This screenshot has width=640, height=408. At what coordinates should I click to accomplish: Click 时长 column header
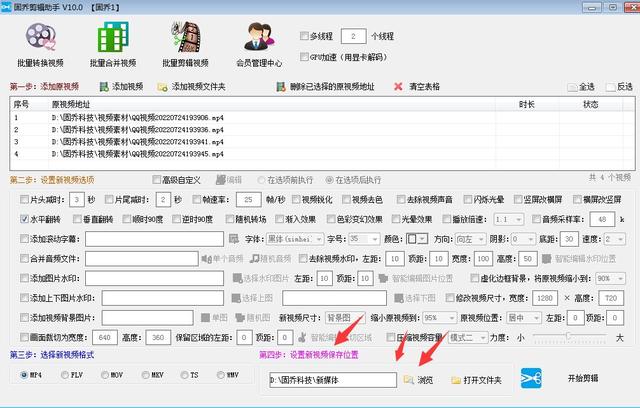(x=527, y=104)
